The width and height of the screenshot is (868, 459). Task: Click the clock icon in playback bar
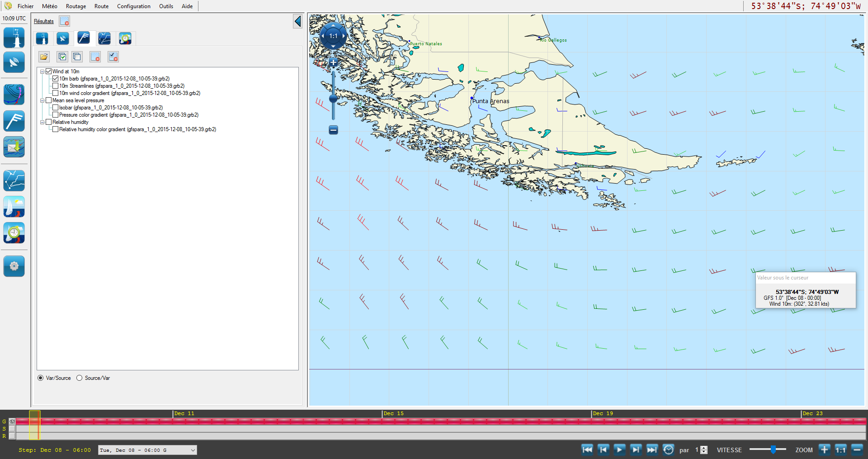tap(668, 450)
